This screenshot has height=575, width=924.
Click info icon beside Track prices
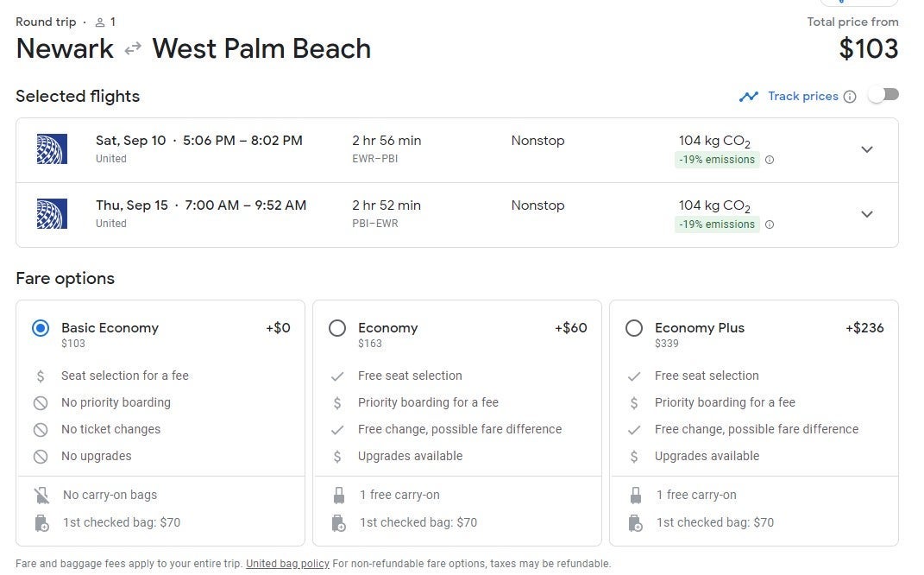point(850,97)
